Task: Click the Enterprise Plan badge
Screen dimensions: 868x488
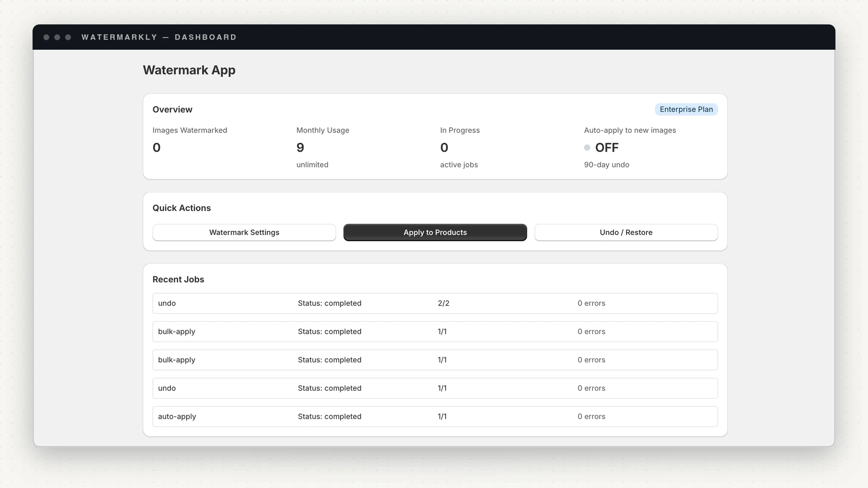Action: tap(686, 109)
